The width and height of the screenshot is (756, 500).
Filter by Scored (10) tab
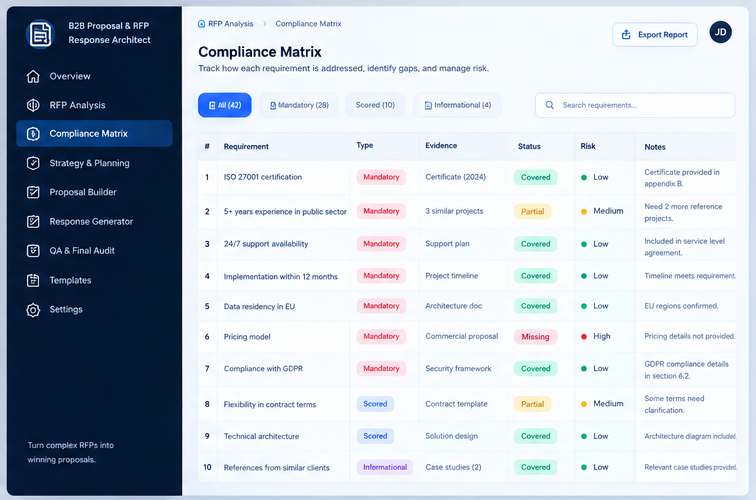(375, 105)
